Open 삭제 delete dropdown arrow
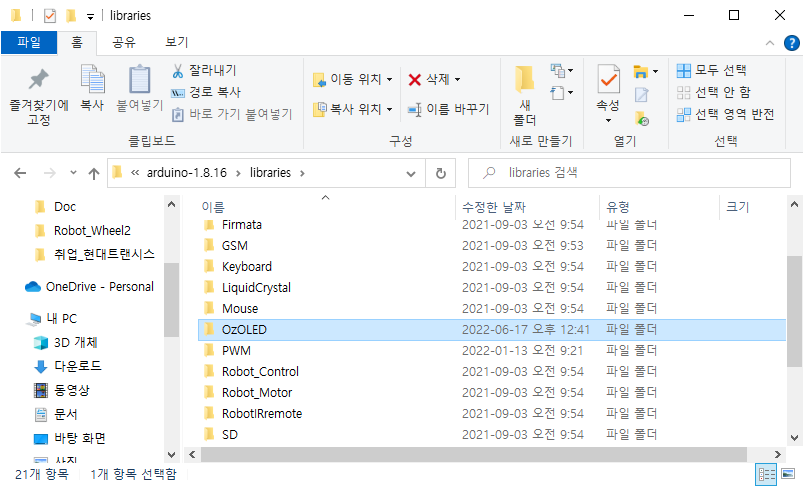This screenshot has width=804, height=487. [x=457, y=79]
